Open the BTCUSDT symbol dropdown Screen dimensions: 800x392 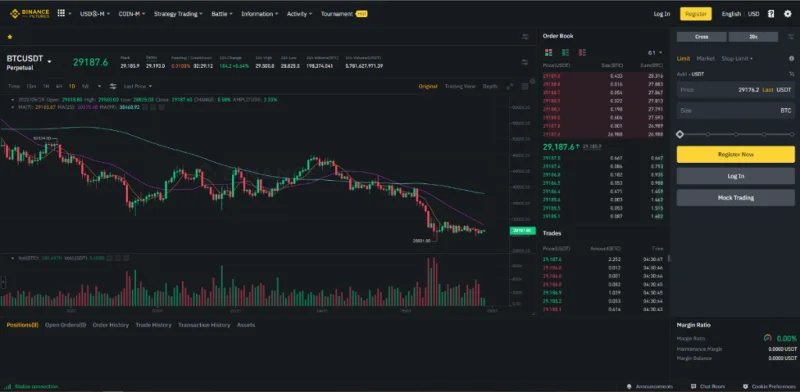(x=49, y=62)
